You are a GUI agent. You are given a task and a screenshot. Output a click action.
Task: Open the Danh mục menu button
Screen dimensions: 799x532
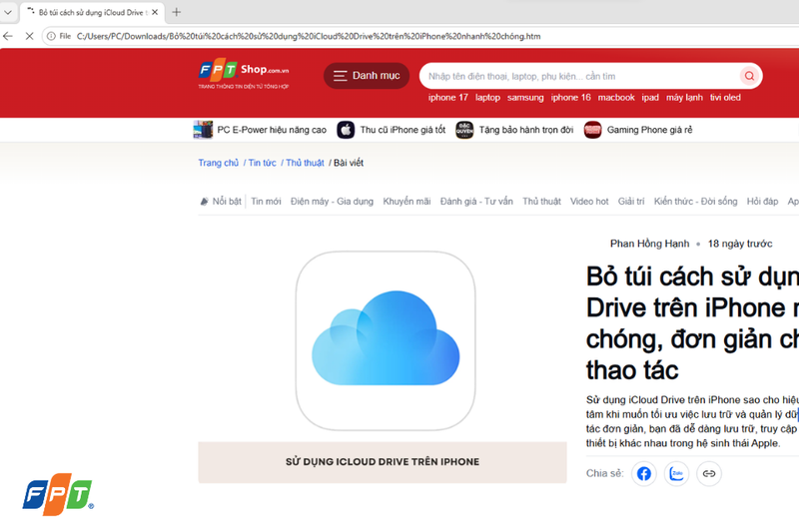pos(367,76)
